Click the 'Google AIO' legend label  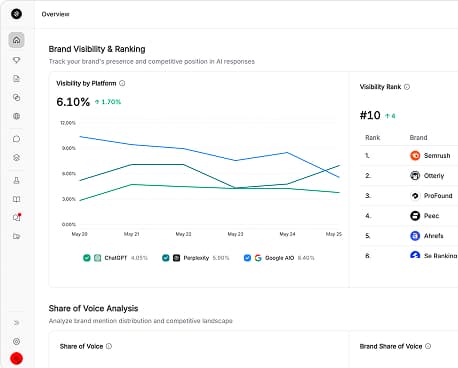(x=279, y=258)
